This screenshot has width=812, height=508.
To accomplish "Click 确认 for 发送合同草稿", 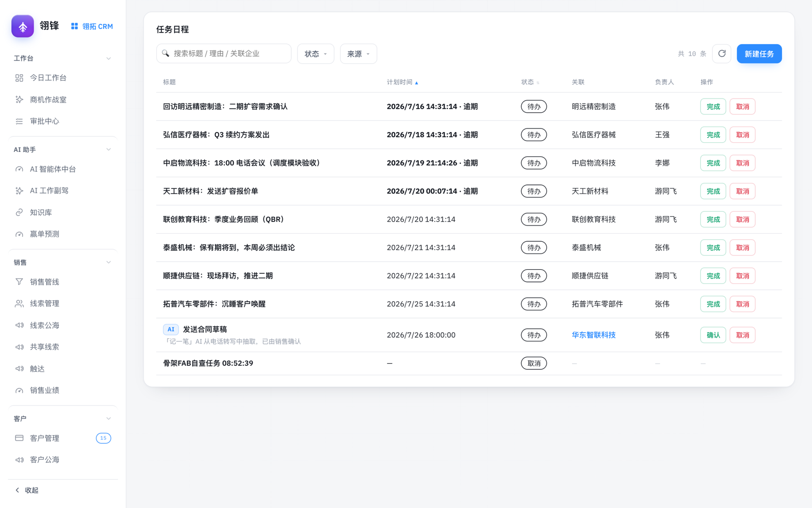I will click(713, 335).
